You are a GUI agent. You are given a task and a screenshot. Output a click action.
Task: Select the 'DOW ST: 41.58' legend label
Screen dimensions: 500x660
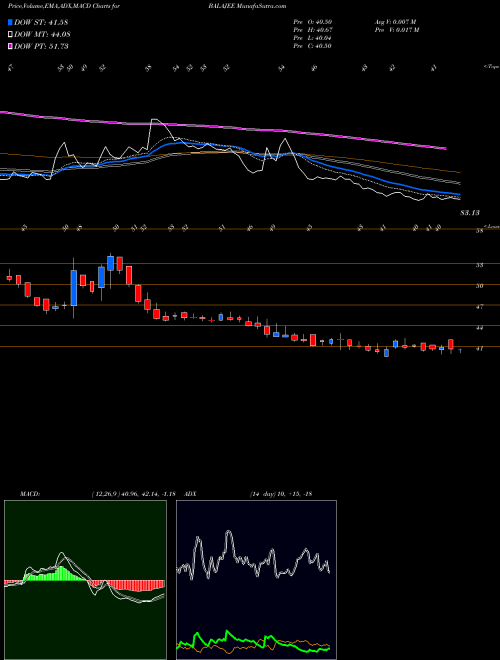41,23
